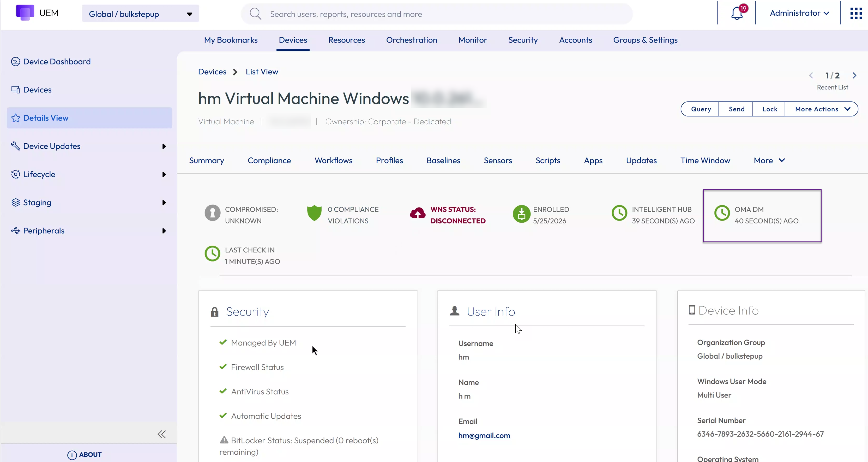Open the More Actions dropdown
The height and width of the screenshot is (462, 868).
822,109
